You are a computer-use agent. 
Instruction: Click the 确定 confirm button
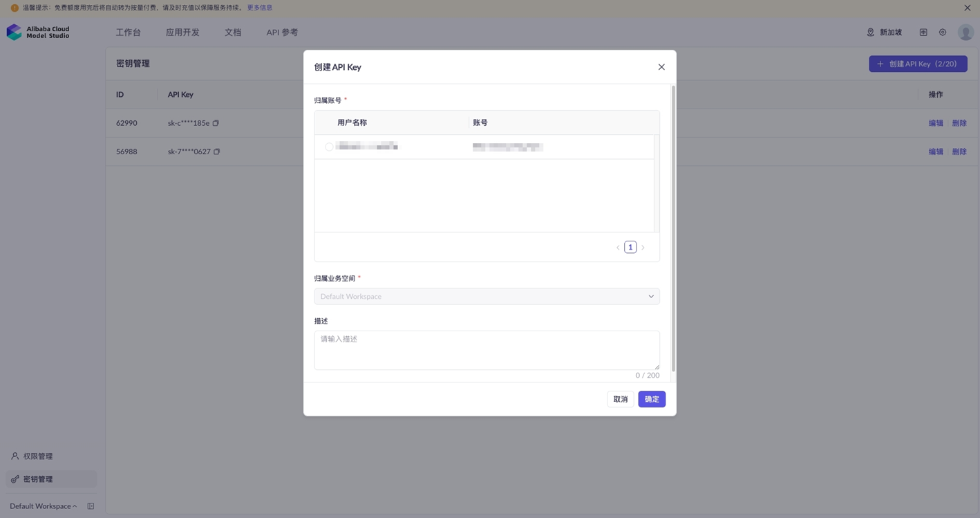point(651,399)
